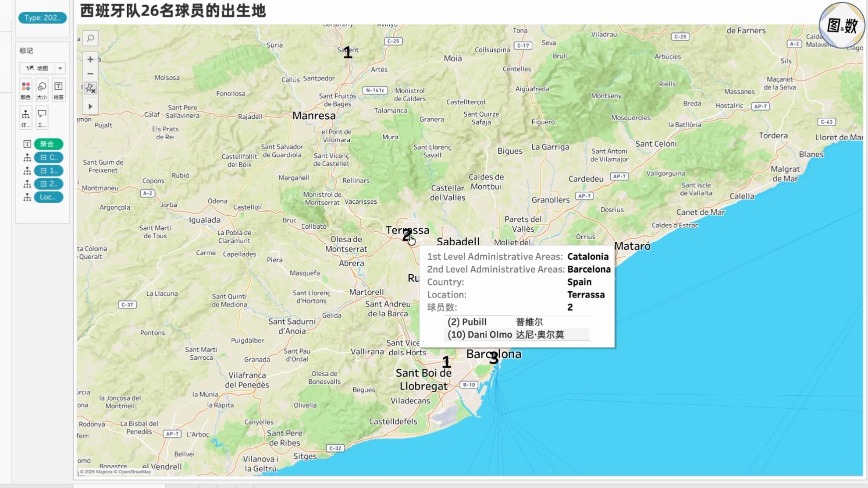This screenshot has width=868, height=488.
Task: Open the 地图 mark type dropdown
Action: 43,68
